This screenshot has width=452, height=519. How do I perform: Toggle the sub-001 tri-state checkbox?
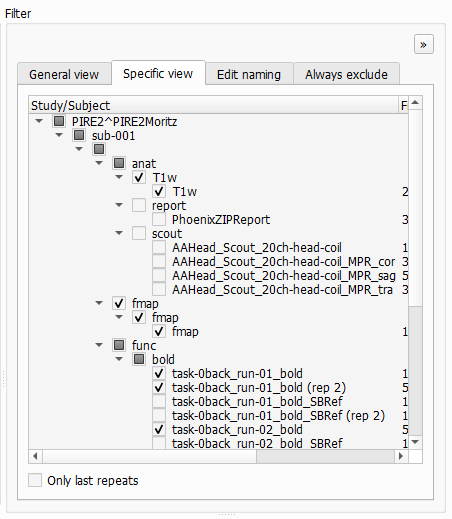(79, 135)
